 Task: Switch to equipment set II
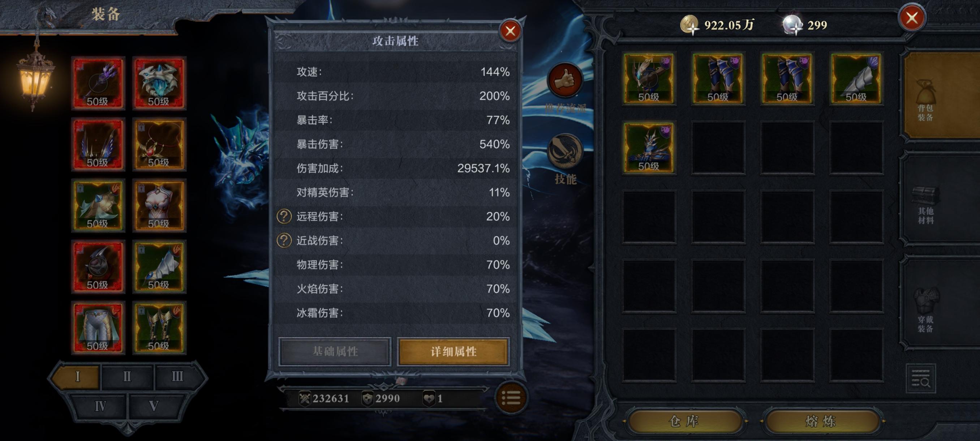tap(127, 376)
